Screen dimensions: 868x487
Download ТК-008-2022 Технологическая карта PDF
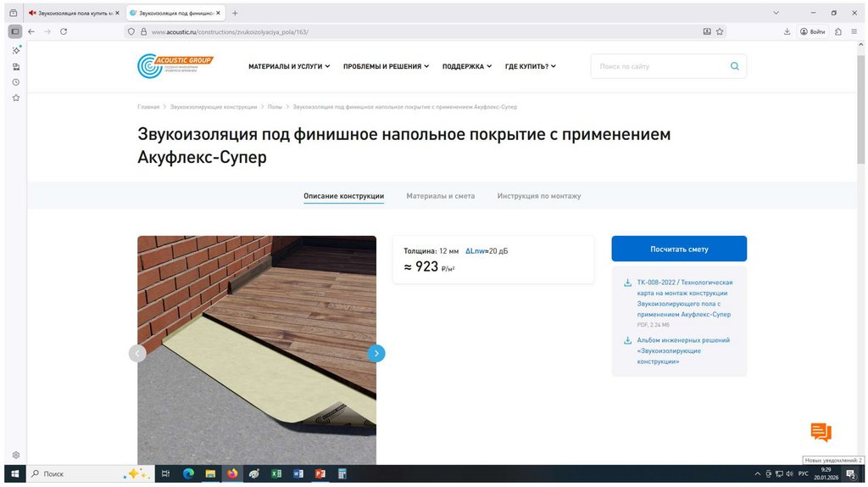pos(684,298)
